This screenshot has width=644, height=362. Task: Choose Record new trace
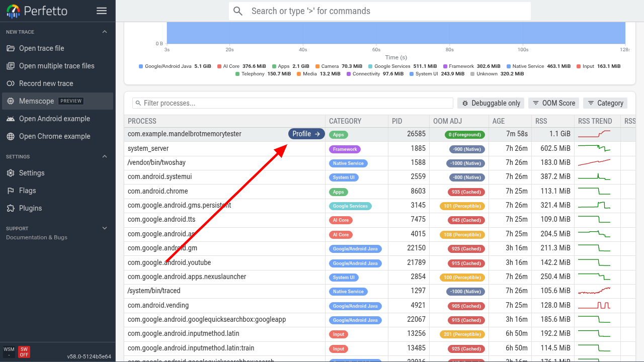[x=57, y=83]
